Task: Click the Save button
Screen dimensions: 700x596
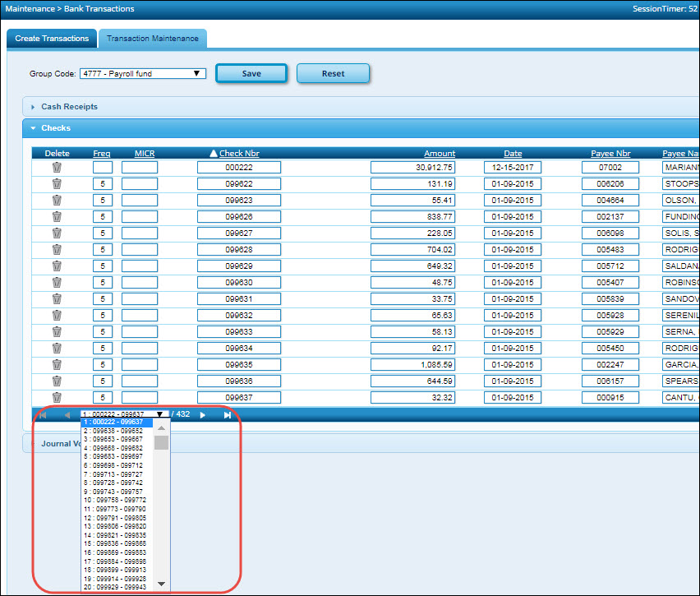Action: coord(251,73)
